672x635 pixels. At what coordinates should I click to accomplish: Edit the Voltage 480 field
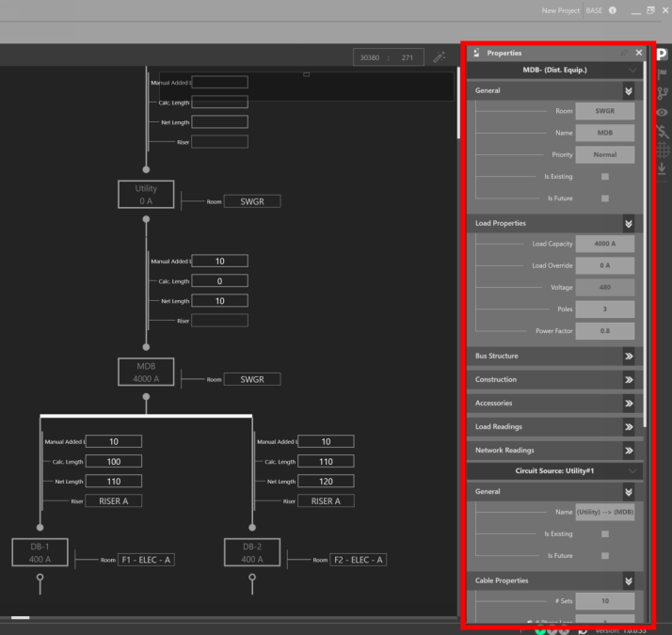pyautogui.click(x=605, y=288)
